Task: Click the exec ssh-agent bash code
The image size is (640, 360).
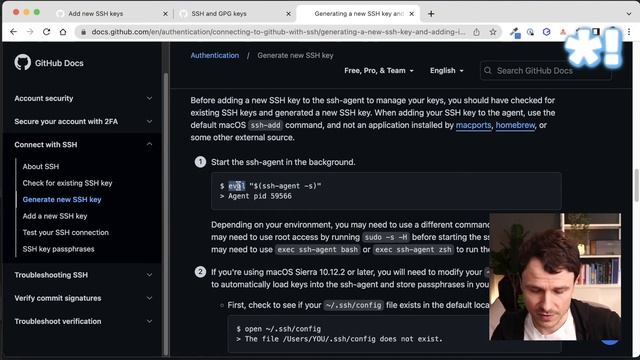Action: 318,250
